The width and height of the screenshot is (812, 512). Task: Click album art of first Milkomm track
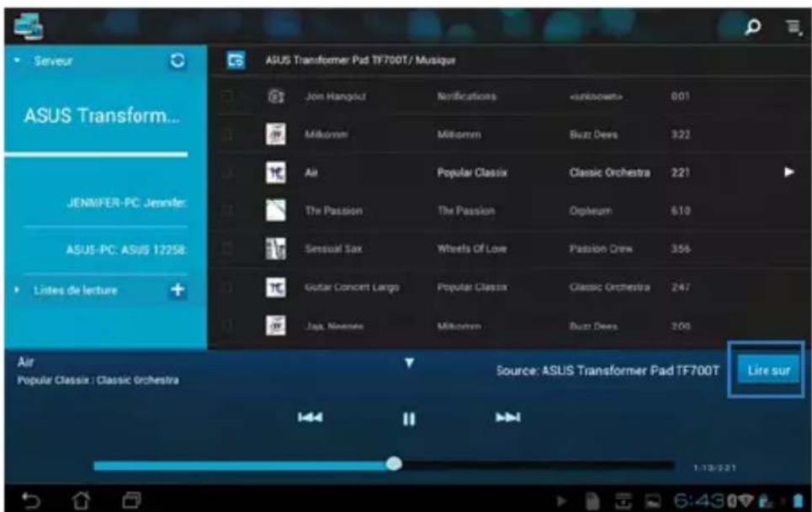pos(275,135)
